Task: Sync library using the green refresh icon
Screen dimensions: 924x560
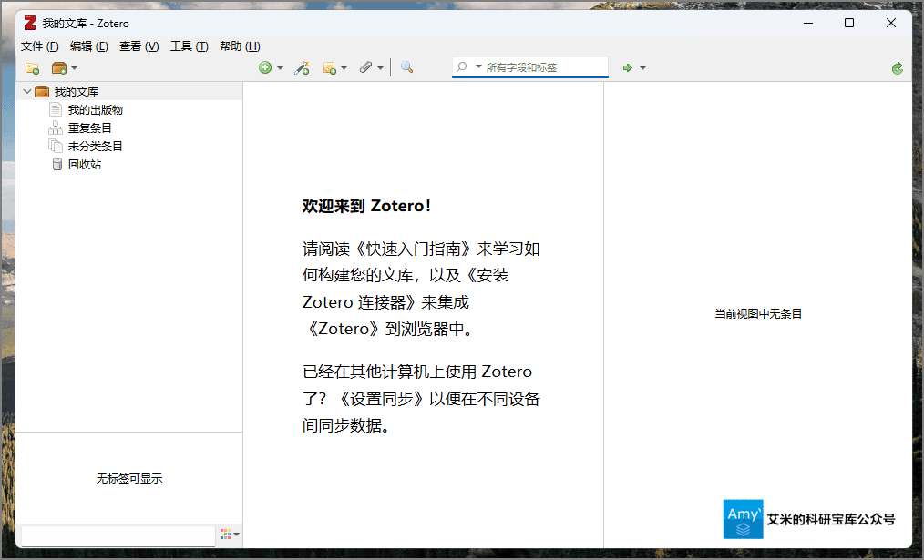Action: click(897, 67)
